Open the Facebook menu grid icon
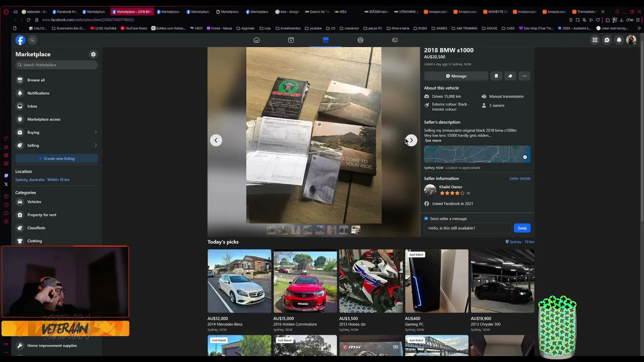644x362 pixels. point(595,40)
